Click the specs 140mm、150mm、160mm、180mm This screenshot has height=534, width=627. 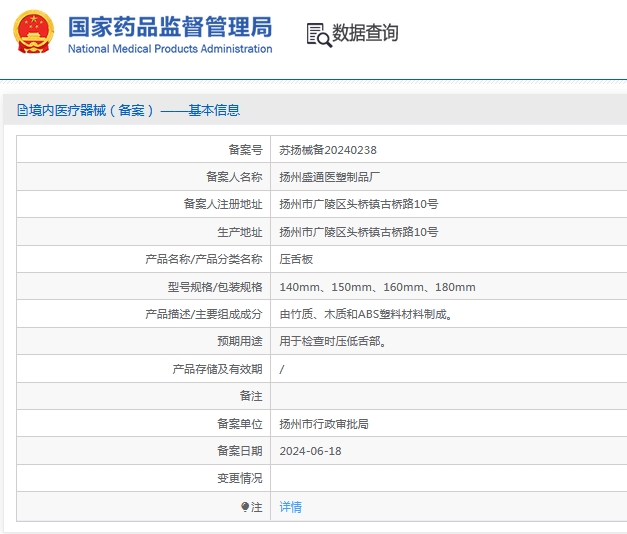pyautogui.click(x=377, y=287)
